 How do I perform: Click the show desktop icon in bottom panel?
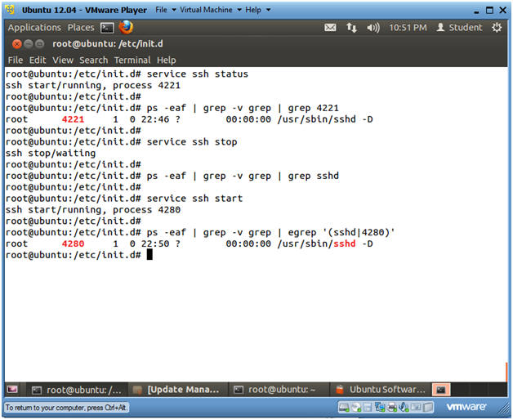(x=12, y=390)
